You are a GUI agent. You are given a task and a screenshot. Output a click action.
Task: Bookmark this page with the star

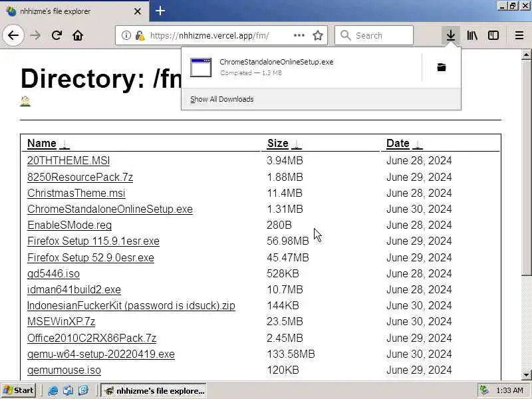coord(318,35)
